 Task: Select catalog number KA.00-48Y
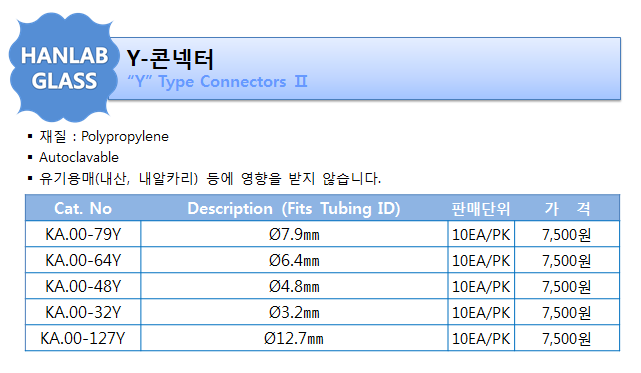[83, 286]
